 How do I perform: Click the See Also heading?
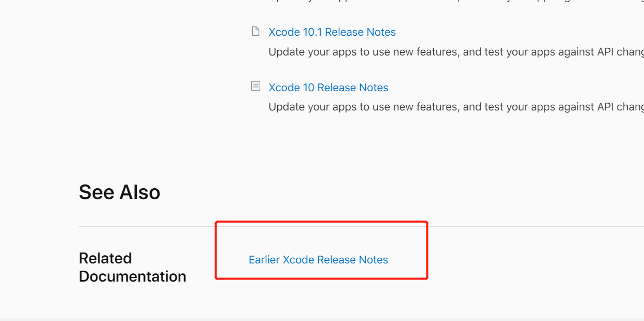[119, 192]
